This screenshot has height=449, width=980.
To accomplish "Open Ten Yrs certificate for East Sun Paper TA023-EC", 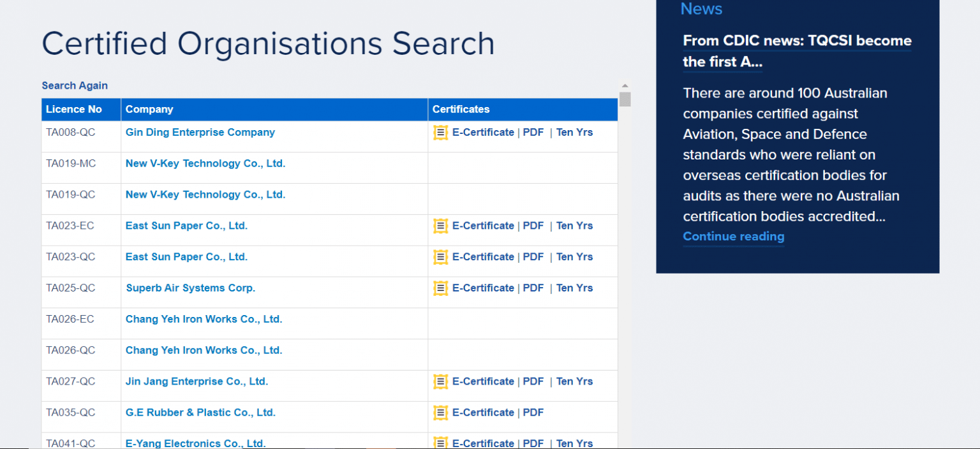I will pos(574,226).
